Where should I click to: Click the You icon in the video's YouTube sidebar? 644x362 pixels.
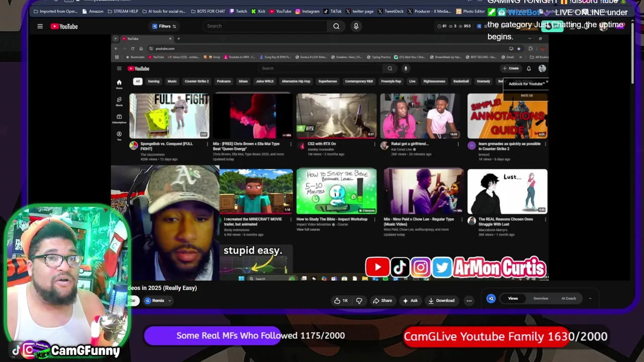(119, 135)
